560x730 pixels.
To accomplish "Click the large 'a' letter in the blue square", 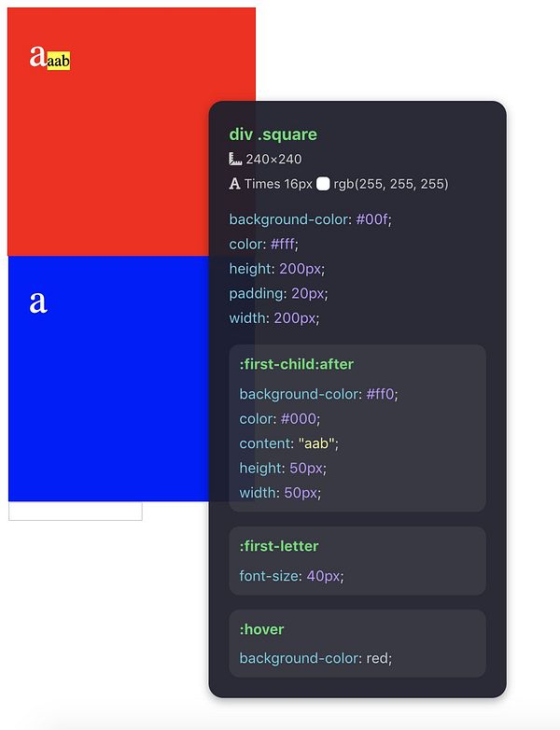I will click(37, 302).
